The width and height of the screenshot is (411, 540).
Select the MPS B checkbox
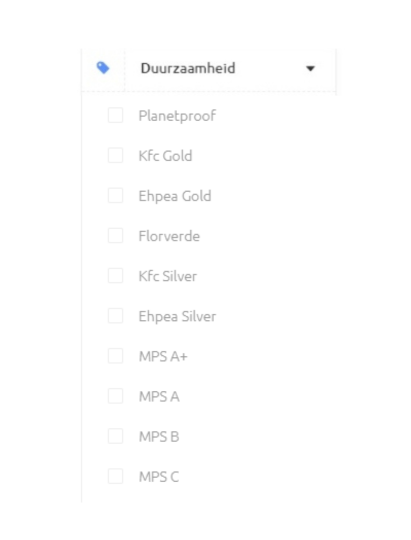115,436
